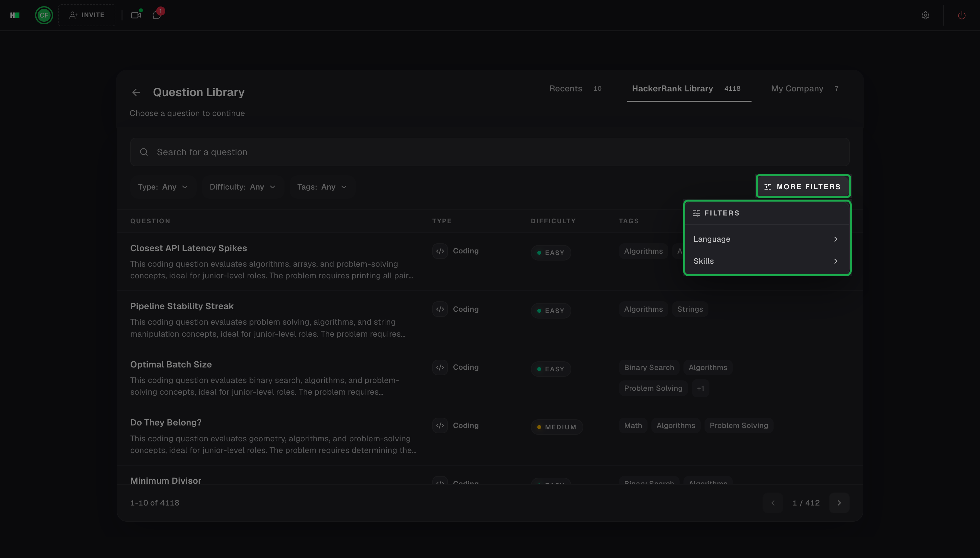Go back using the arrow beside Question Library
Image resolution: width=980 pixels, height=558 pixels.
click(x=136, y=92)
